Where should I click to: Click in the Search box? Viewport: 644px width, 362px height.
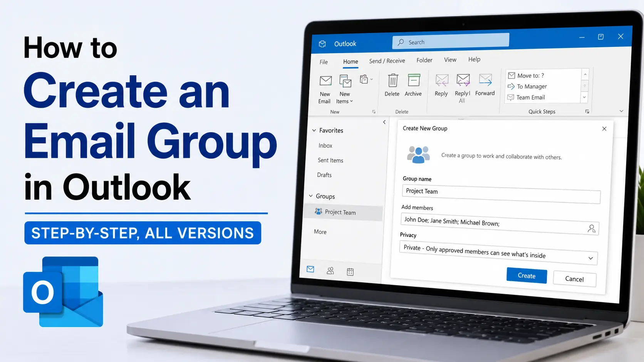click(451, 41)
